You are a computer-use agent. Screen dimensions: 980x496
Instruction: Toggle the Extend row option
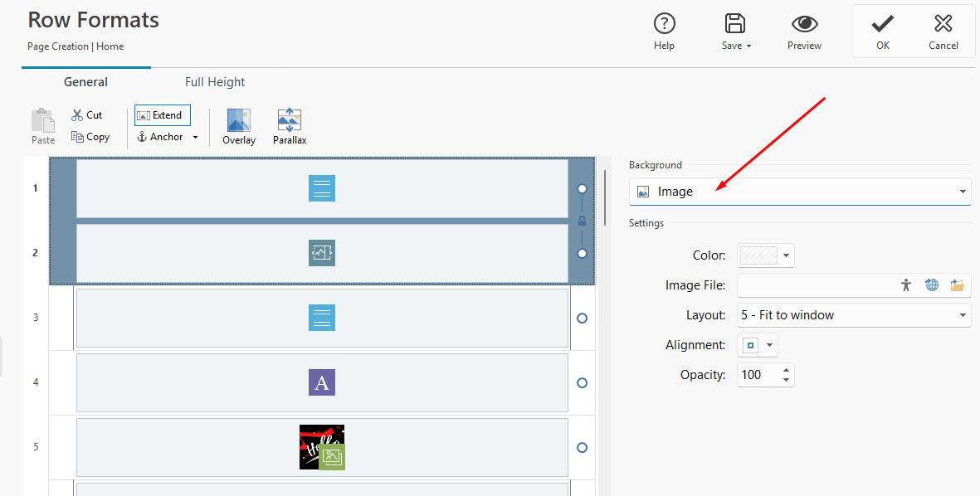click(162, 115)
